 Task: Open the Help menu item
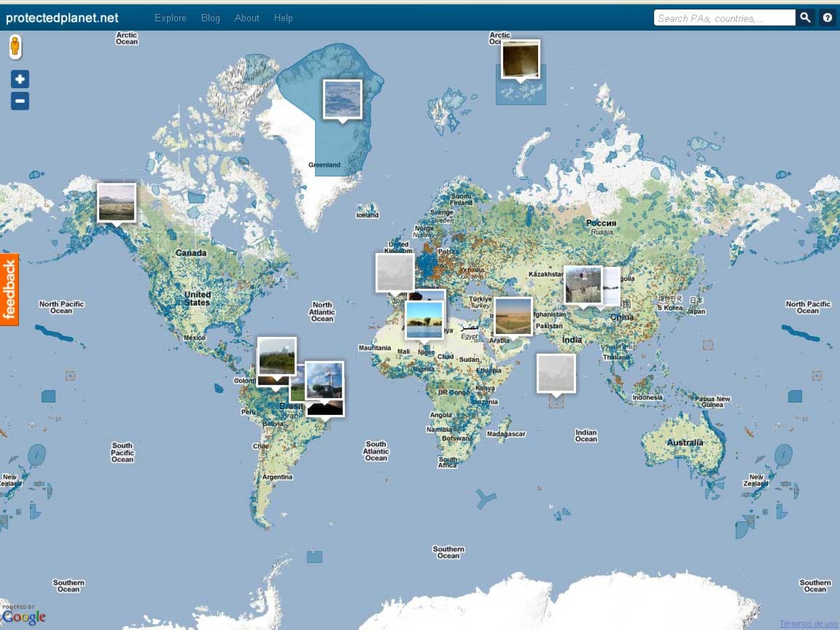(283, 18)
